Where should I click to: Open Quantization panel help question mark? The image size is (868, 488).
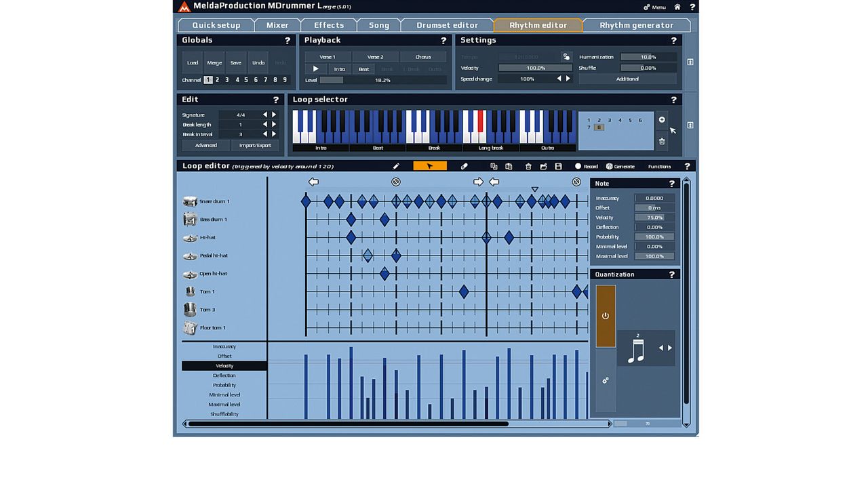[x=672, y=274]
